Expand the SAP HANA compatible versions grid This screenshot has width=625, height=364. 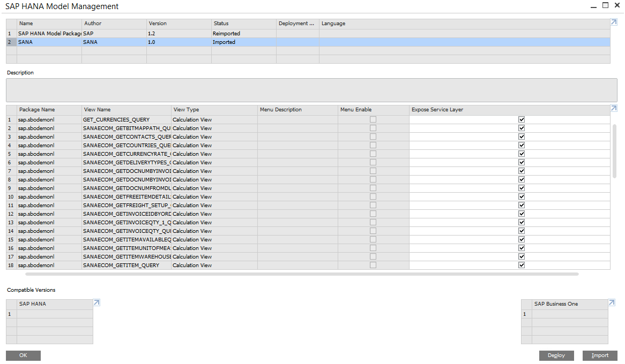coord(96,301)
